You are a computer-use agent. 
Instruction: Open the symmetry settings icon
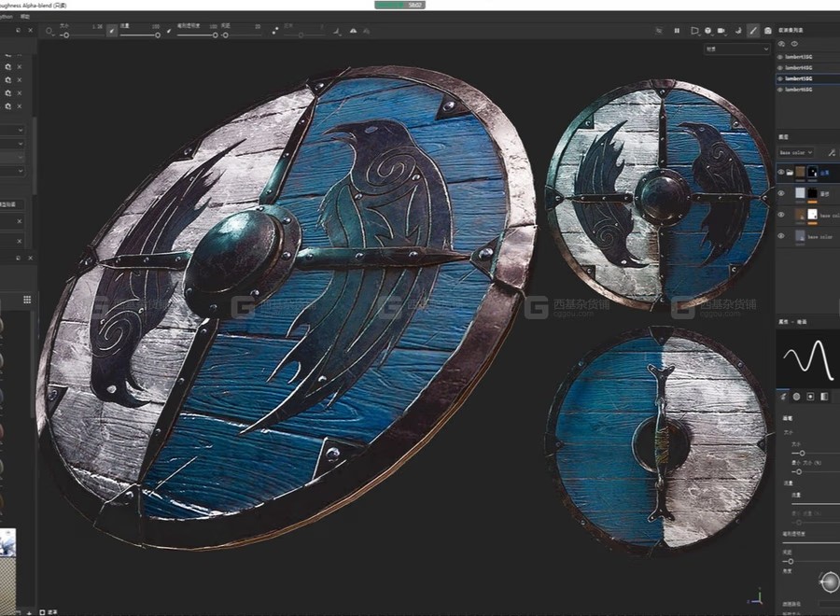tap(337, 32)
